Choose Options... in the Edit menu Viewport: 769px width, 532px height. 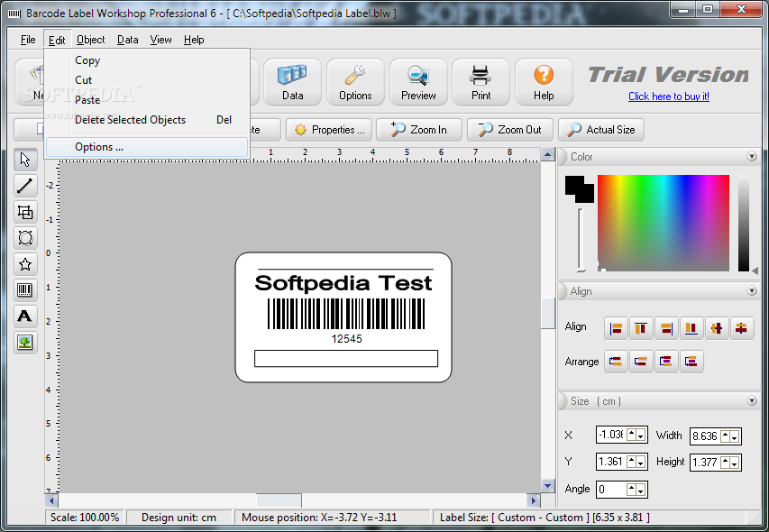(x=147, y=147)
